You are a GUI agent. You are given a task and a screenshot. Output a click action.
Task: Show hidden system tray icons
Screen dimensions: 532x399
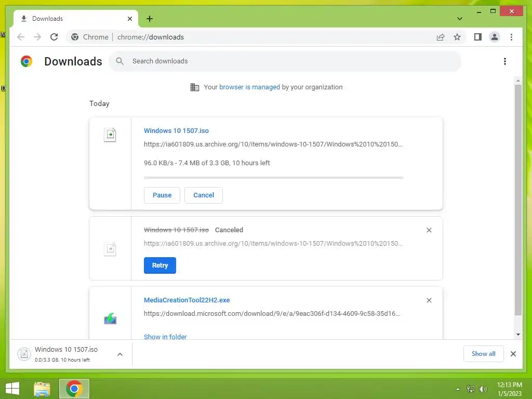(458, 389)
